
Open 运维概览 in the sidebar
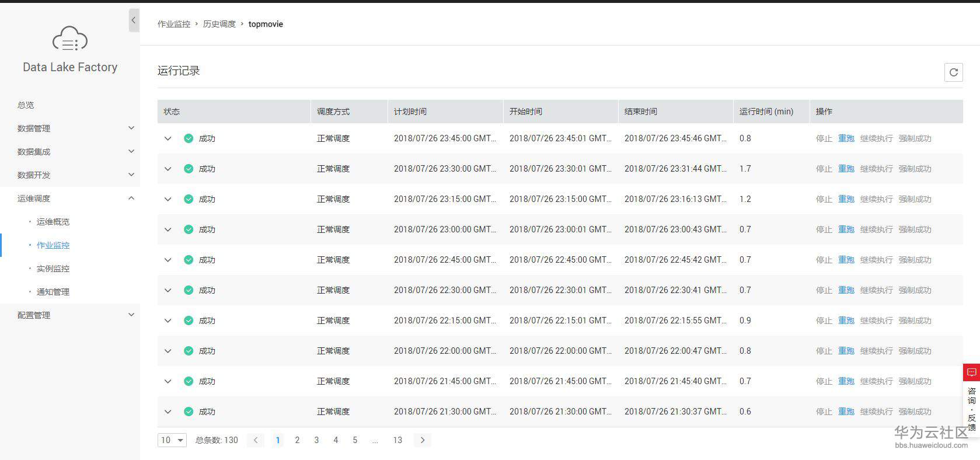(x=53, y=222)
